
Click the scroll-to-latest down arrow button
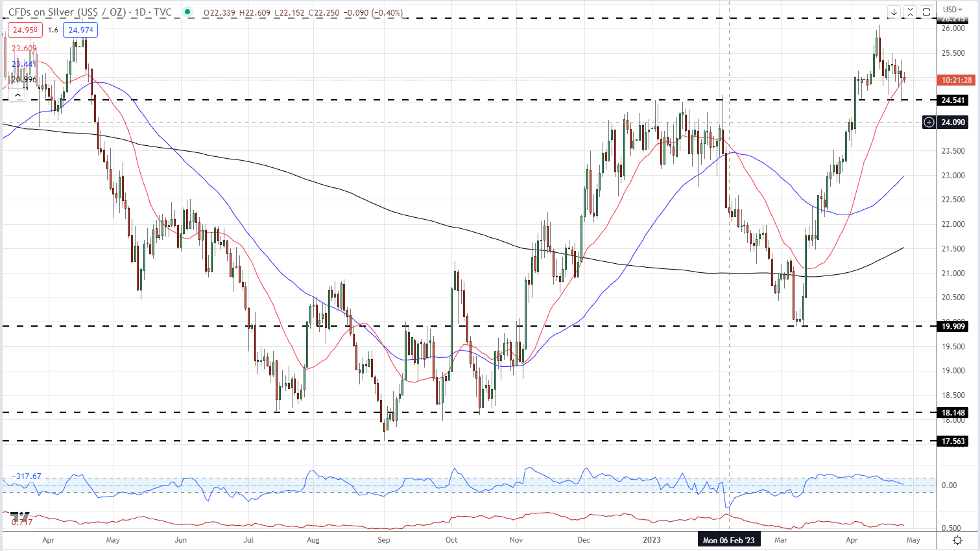pos(894,12)
